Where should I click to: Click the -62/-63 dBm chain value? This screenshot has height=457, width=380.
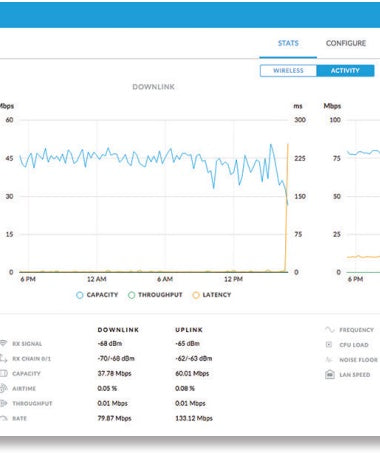tap(194, 358)
